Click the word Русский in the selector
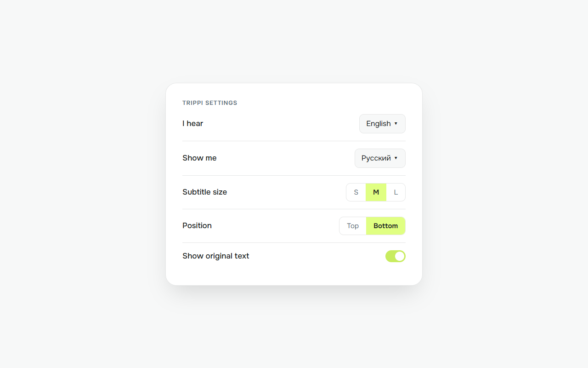This screenshot has width=588, height=368. click(x=376, y=158)
